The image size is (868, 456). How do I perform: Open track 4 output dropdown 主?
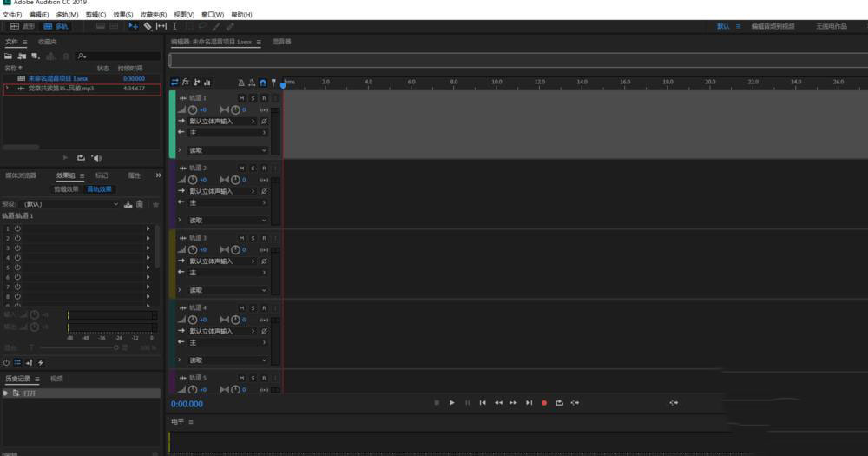228,342
